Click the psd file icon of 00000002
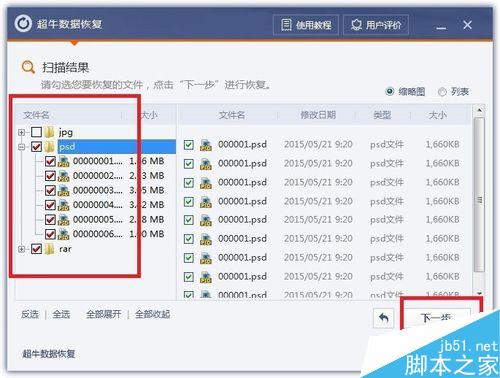This screenshot has height=378, width=500. pos(63,176)
